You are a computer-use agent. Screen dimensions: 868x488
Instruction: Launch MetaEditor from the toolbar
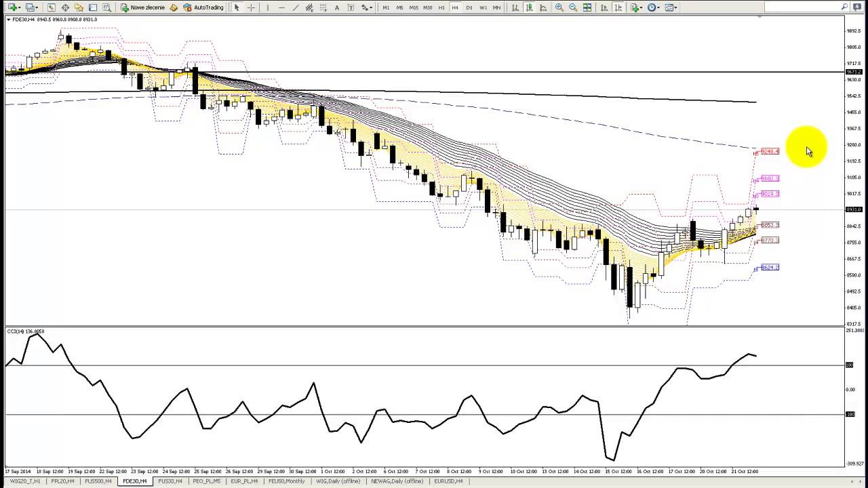tap(174, 7)
